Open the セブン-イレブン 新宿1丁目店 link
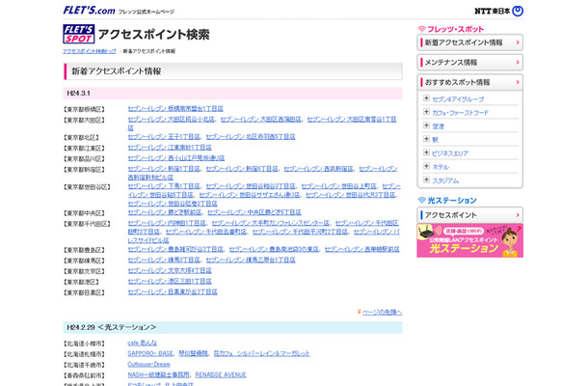588x386 pixels. pos(164,169)
